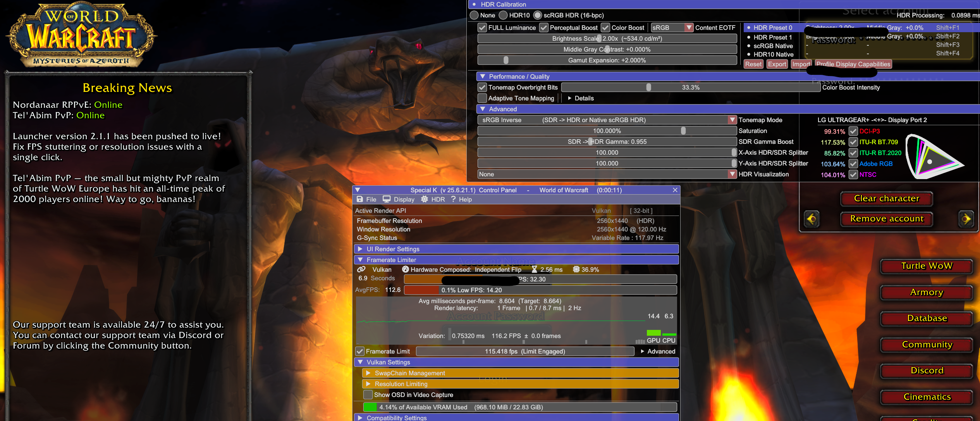Image resolution: width=980 pixels, height=421 pixels.
Task: Adjust the SDR Gamma Boost slider
Action: pyautogui.click(x=607, y=141)
